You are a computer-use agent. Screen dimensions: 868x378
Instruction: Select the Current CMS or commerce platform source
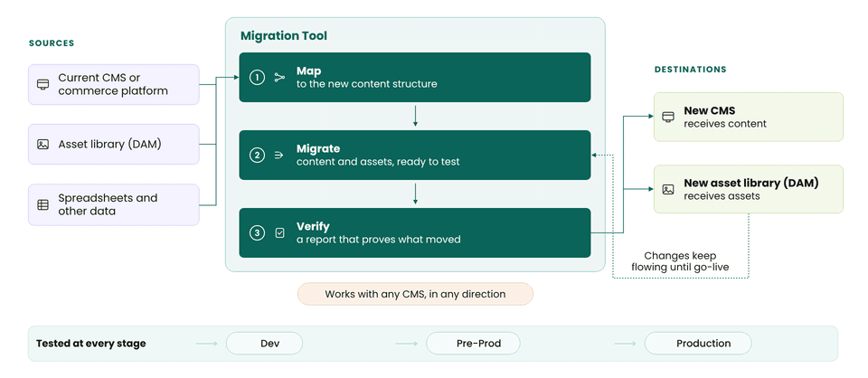click(114, 84)
